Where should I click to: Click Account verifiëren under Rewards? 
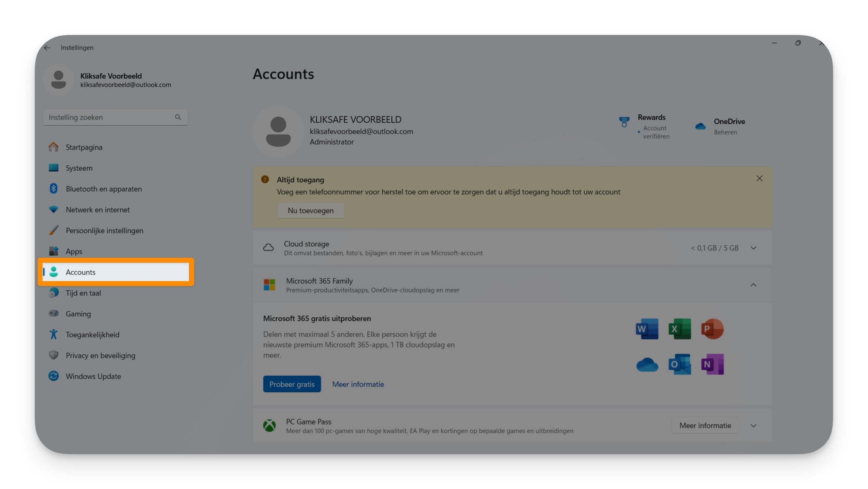656,132
